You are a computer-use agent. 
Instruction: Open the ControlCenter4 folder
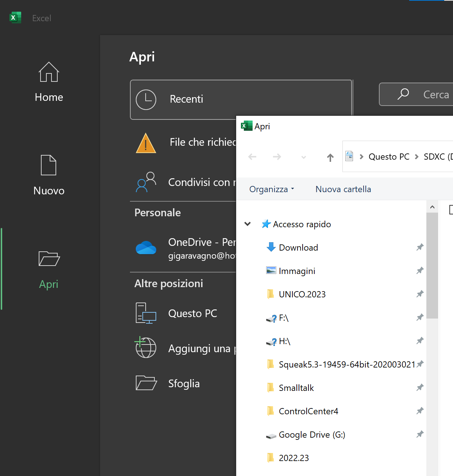(308, 411)
